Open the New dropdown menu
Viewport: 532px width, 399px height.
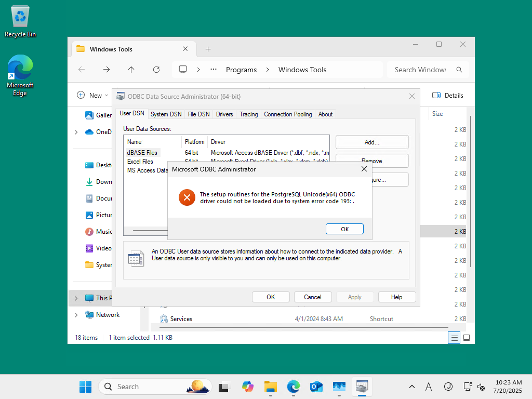click(x=92, y=96)
